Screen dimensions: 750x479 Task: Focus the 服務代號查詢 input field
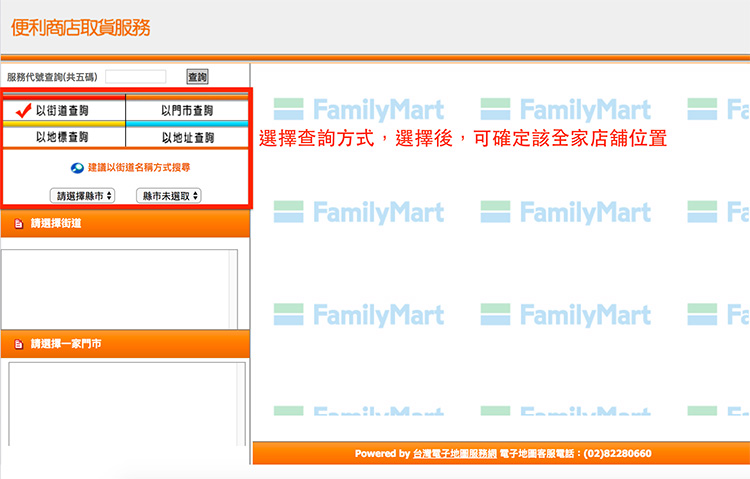pos(136,77)
